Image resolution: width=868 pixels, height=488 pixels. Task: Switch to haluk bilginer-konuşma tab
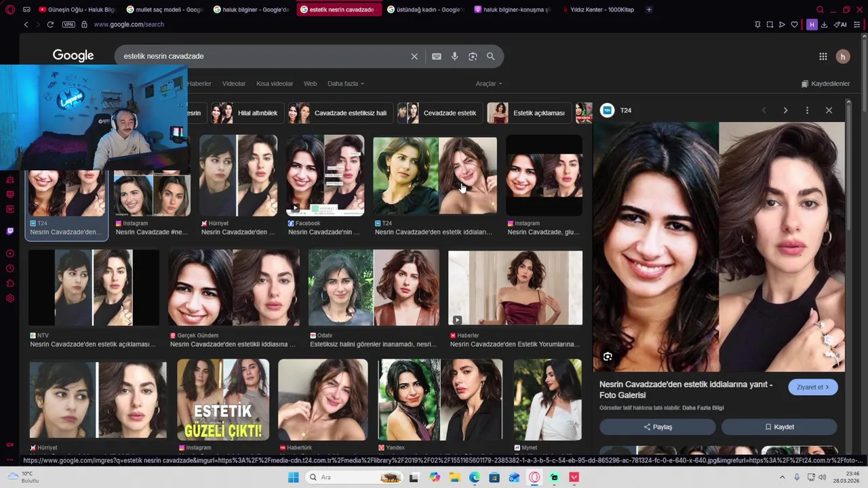(x=513, y=9)
